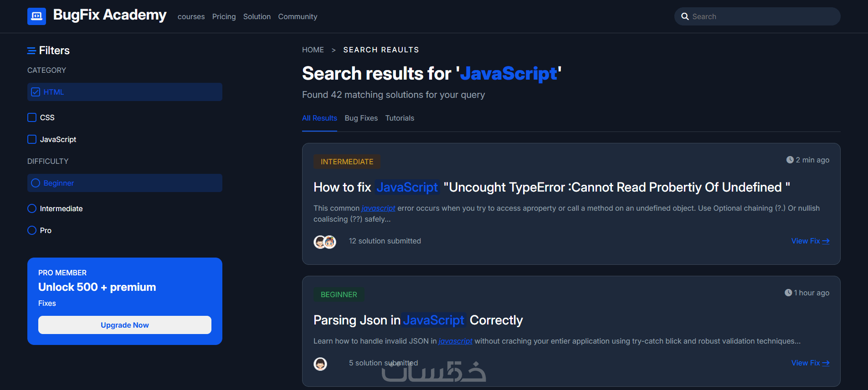
Task: Enable the JavaScript category filter
Action: tap(32, 139)
